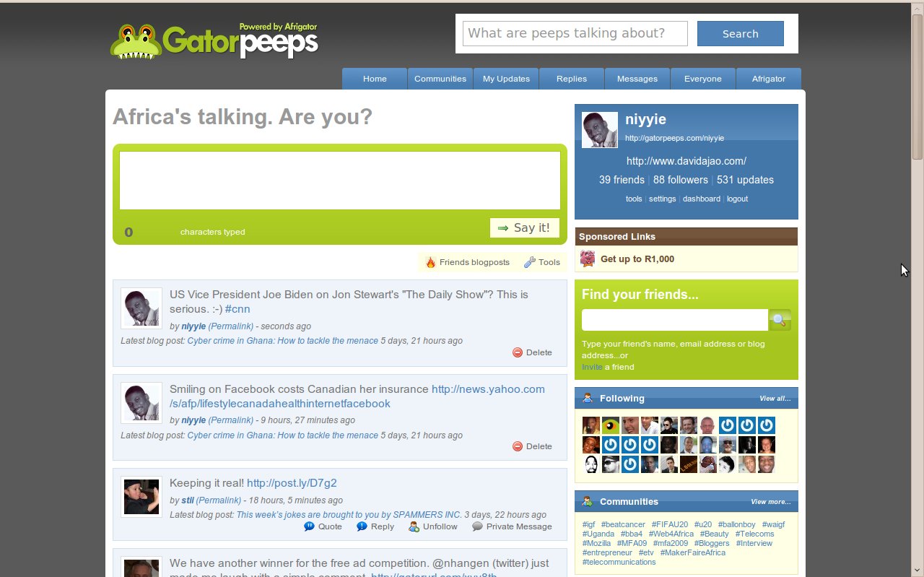Click the logout link under niyyie's profile

coord(737,199)
